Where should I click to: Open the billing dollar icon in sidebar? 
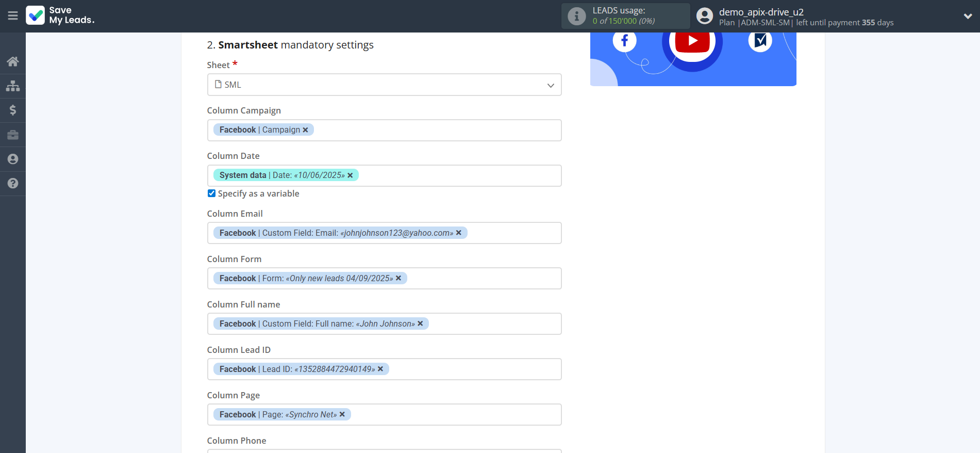point(13,110)
